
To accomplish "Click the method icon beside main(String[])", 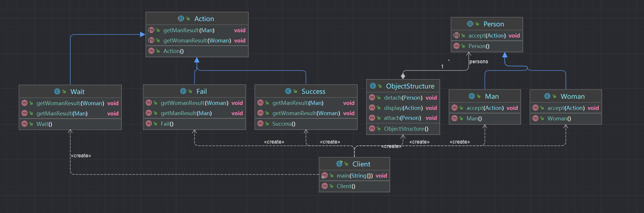I will (x=324, y=175).
